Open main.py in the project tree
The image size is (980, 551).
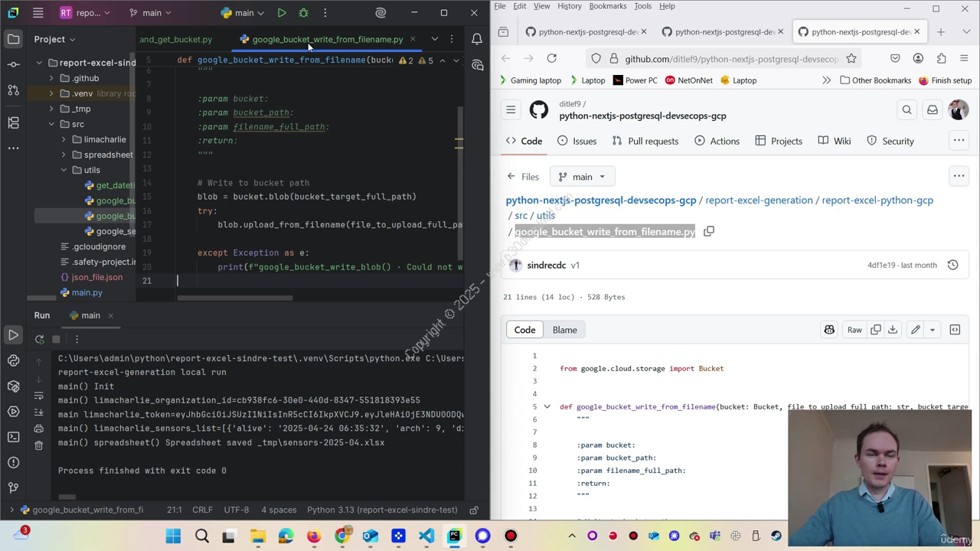pyautogui.click(x=87, y=292)
